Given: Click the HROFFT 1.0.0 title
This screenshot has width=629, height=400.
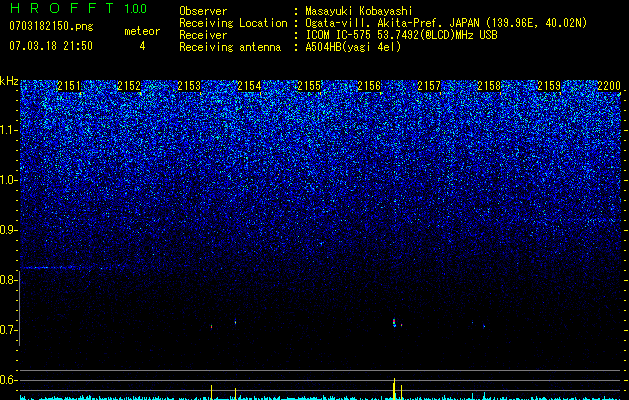Looking at the screenshot, I should tap(78, 8).
